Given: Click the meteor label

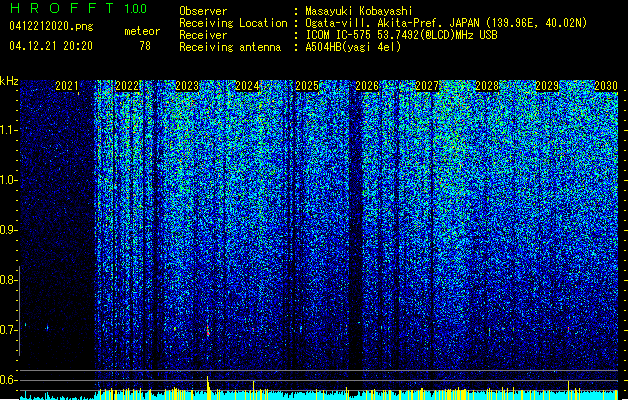Looking at the screenshot, I should pos(142,31).
